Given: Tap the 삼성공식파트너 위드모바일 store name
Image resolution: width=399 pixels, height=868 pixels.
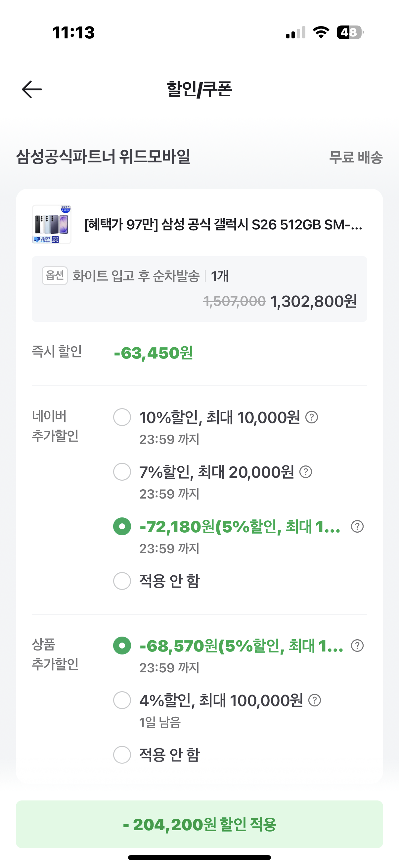Looking at the screenshot, I should coord(103,157).
